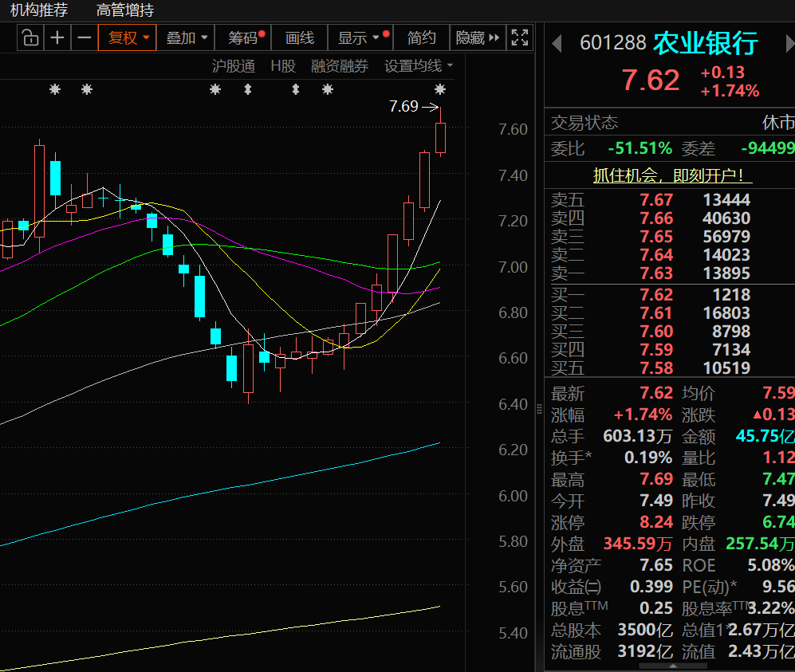This screenshot has height=672, width=795.
Task: Click the 卖一 price 7.63 in the order book
Action: [x=656, y=273]
